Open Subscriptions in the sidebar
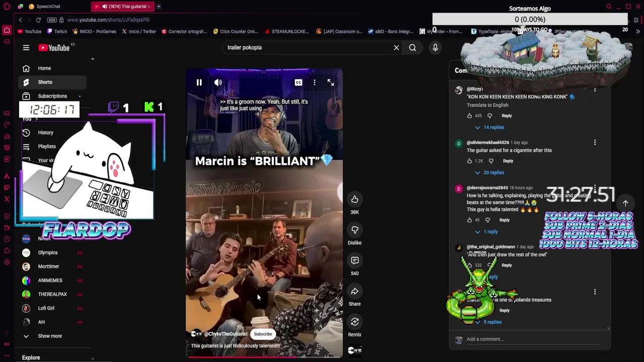The height and width of the screenshot is (362, 644). pyautogui.click(x=53, y=96)
